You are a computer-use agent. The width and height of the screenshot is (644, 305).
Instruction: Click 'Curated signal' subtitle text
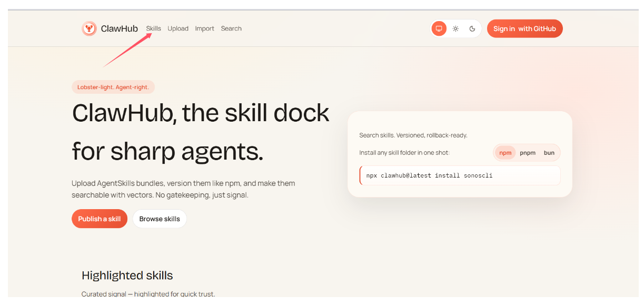coord(148,294)
